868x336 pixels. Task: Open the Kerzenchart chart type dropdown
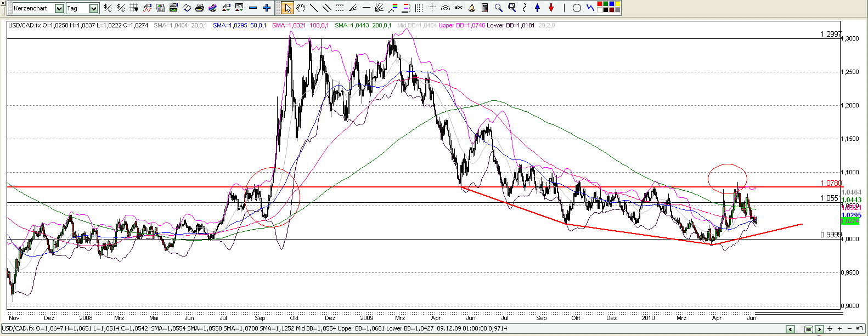[59, 8]
